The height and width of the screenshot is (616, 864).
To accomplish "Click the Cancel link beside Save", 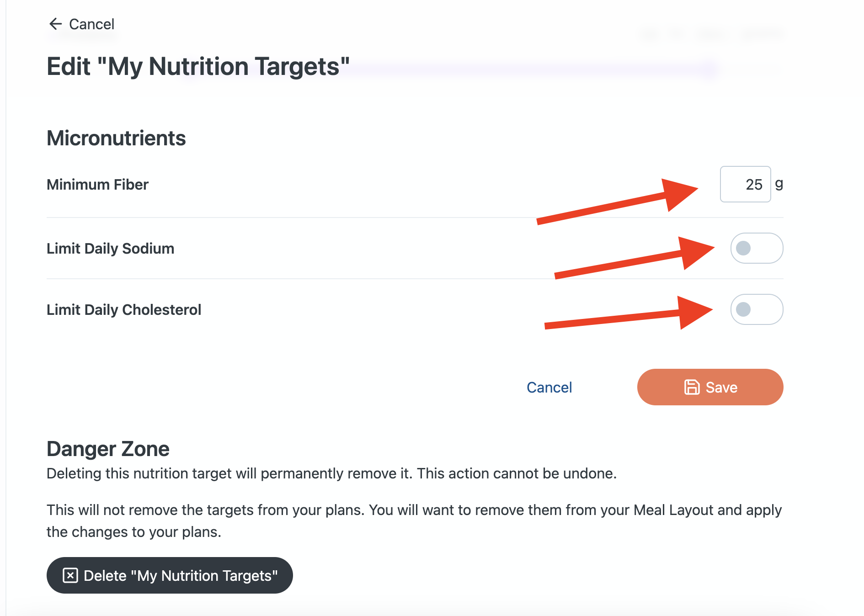I will pos(549,388).
